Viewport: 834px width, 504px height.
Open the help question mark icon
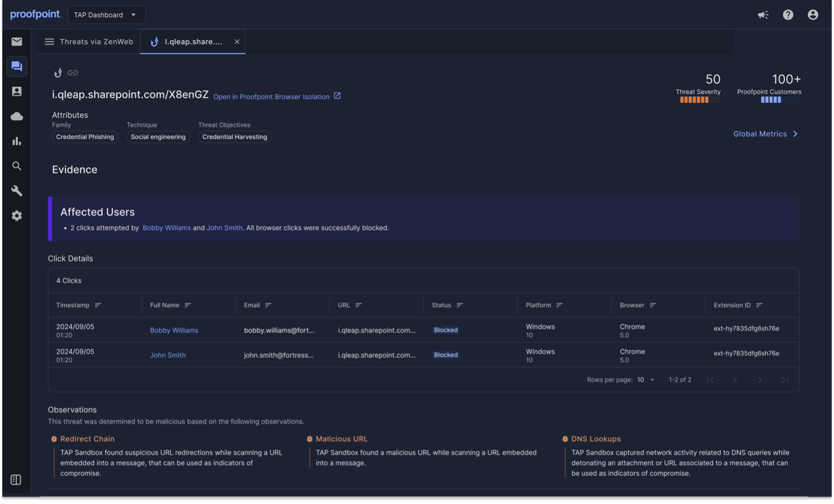coord(788,14)
